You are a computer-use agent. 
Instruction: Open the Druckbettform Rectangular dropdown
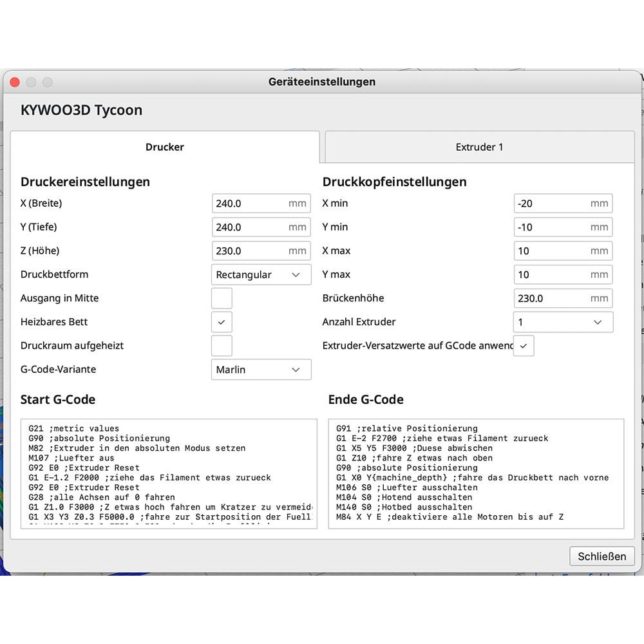point(261,275)
